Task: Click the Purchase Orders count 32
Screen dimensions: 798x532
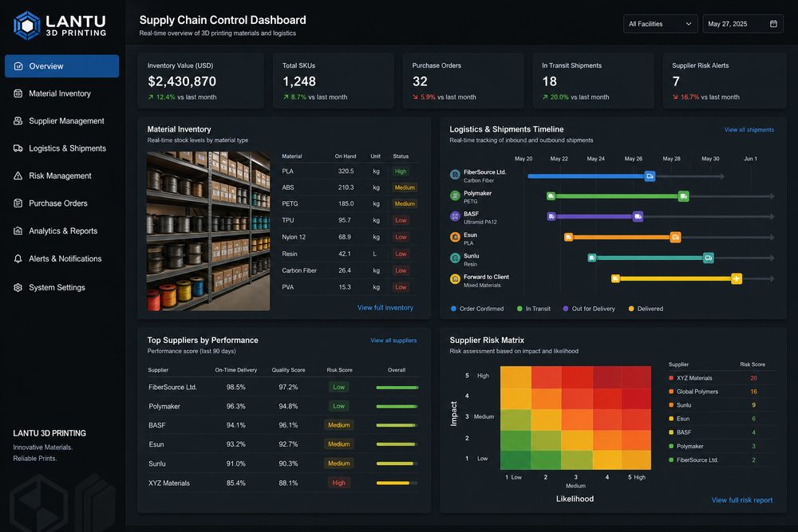Action: coord(420,81)
